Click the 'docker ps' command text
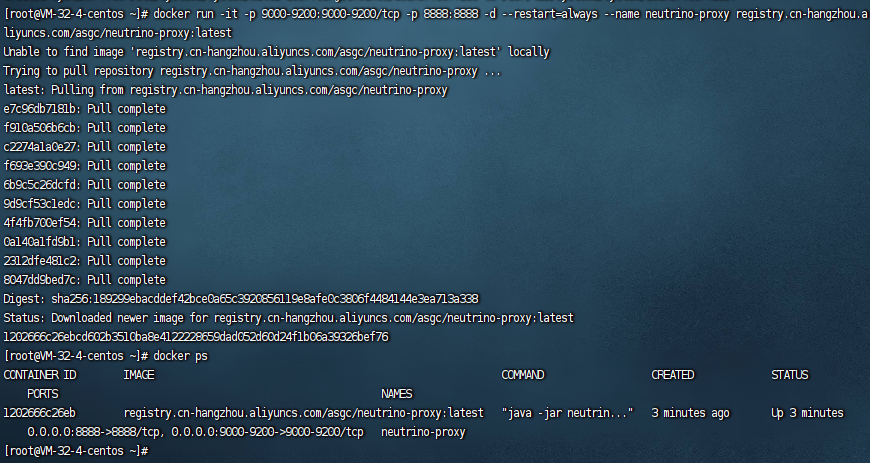The width and height of the screenshot is (870, 463). 180,356
